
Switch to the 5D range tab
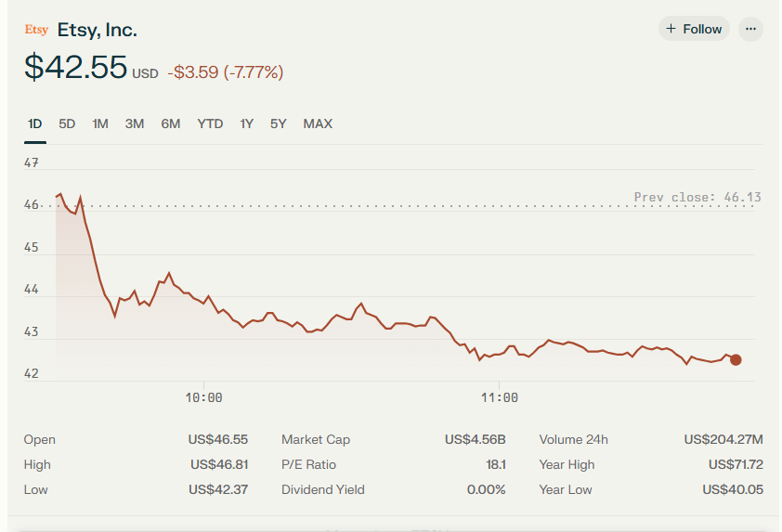pyautogui.click(x=67, y=123)
